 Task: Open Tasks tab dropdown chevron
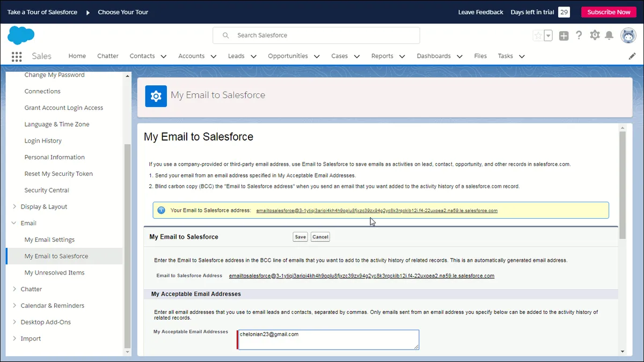[522, 56]
